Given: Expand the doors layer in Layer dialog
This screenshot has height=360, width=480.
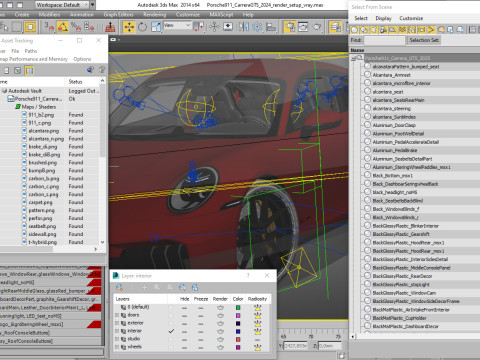Looking at the screenshot, I should click(x=117, y=315).
